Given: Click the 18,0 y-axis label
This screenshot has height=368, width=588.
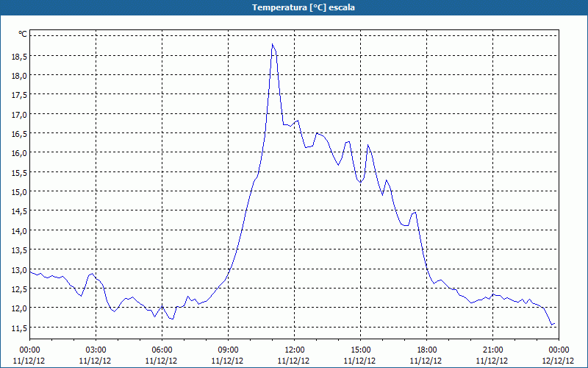Looking at the screenshot, I should point(20,76).
